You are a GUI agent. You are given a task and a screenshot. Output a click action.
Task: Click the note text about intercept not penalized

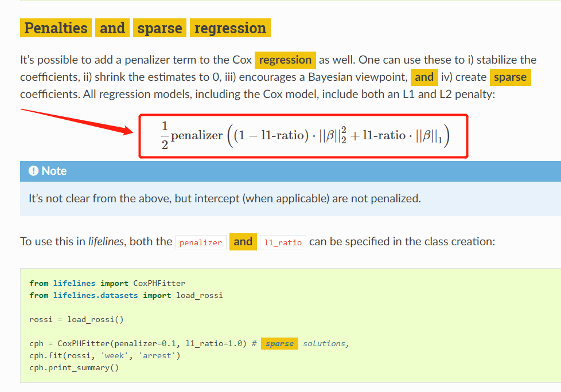pyautogui.click(x=225, y=198)
